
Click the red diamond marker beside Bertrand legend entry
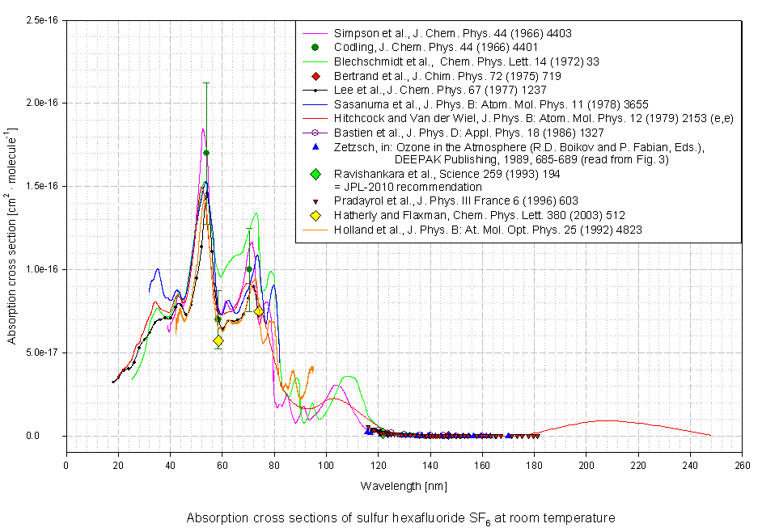(x=315, y=75)
